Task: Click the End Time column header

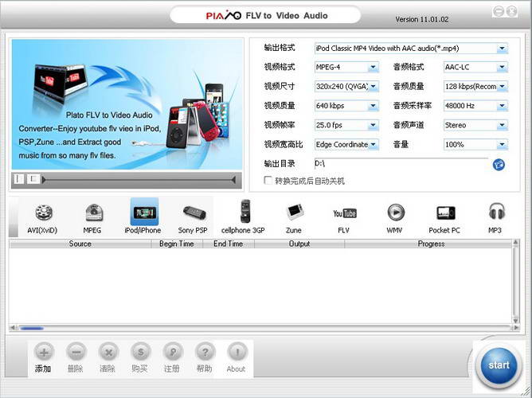Action: click(229, 244)
